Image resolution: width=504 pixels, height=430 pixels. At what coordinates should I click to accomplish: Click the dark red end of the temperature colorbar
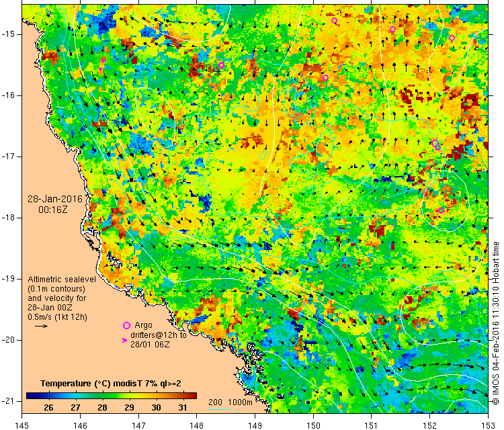click(192, 396)
